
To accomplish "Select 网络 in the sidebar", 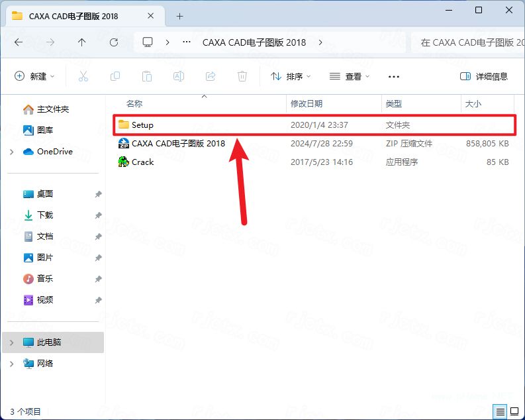I will [x=38, y=364].
